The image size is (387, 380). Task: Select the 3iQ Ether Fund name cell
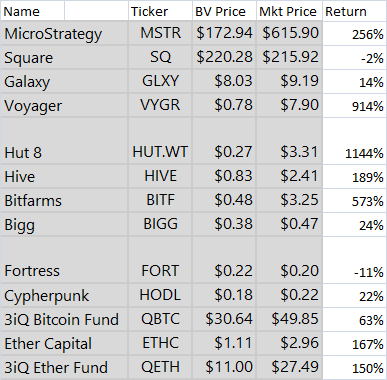(64, 367)
